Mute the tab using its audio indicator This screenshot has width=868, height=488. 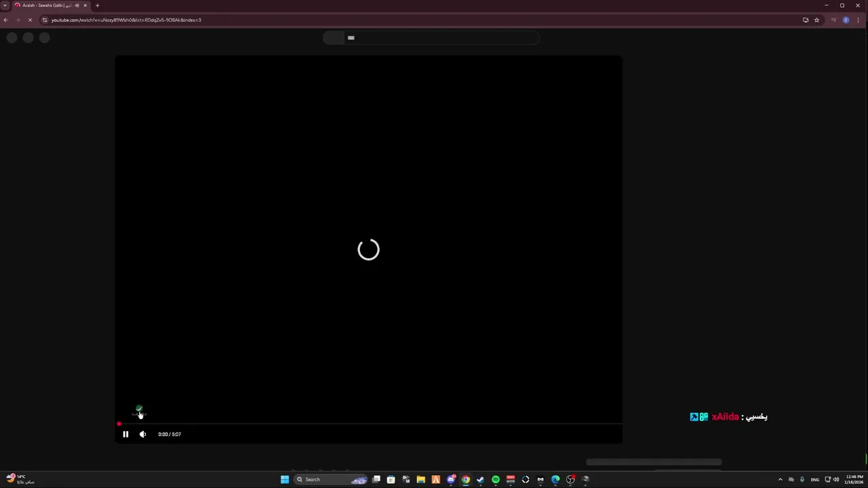click(77, 5)
